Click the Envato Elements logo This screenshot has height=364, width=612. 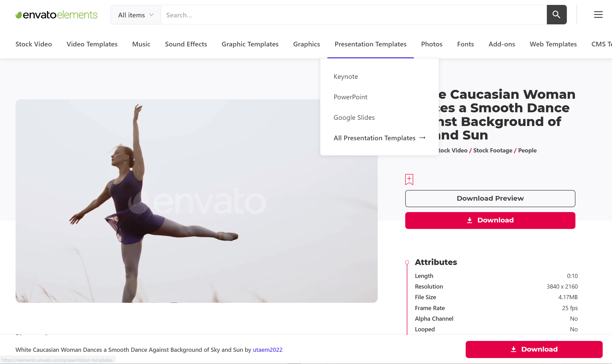click(x=57, y=15)
